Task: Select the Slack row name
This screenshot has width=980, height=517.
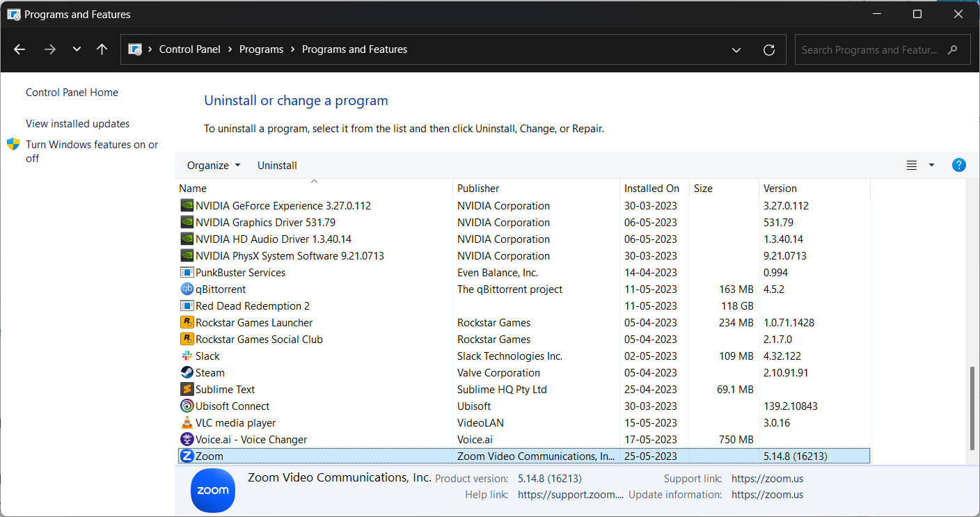Action: 207,356
